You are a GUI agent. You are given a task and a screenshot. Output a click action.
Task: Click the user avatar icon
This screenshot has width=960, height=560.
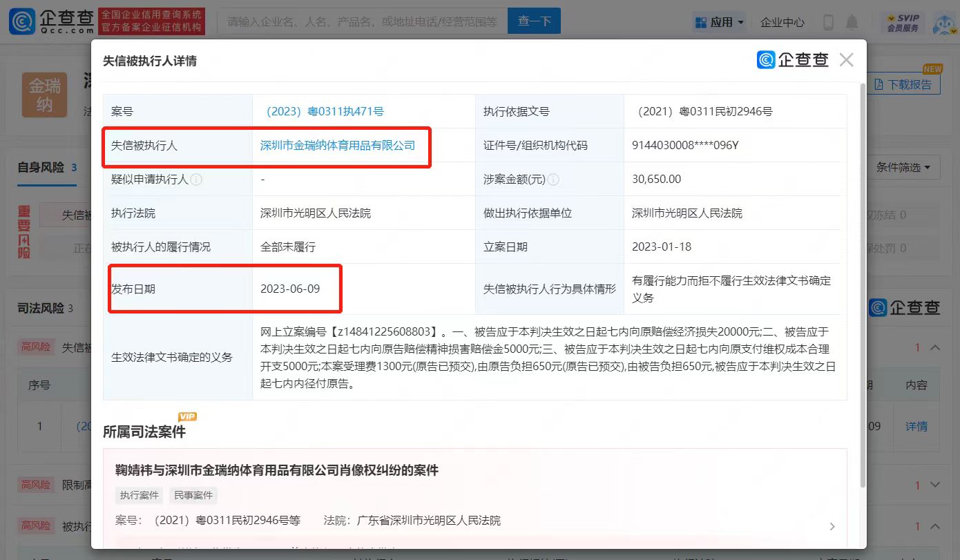pyautogui.click(x=945, y=23)
